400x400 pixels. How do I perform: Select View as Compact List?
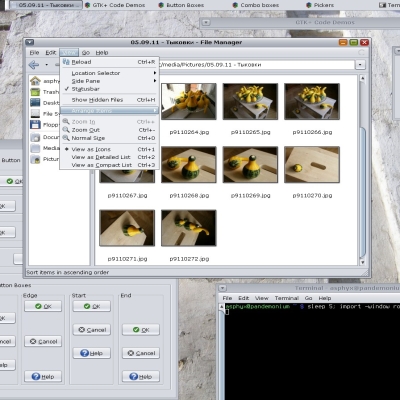[x=109, y=165]
